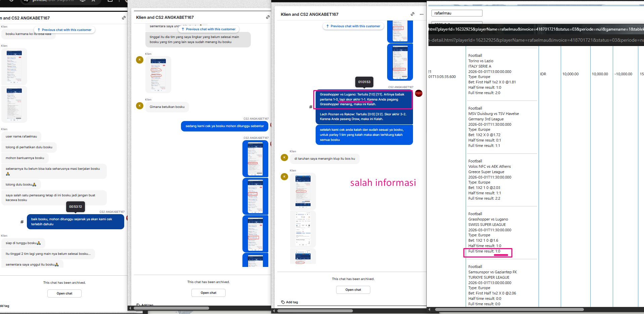Open first client screenshot above "user name.rafaelmau"
644x314 pixels.
[x=14, y=67]
